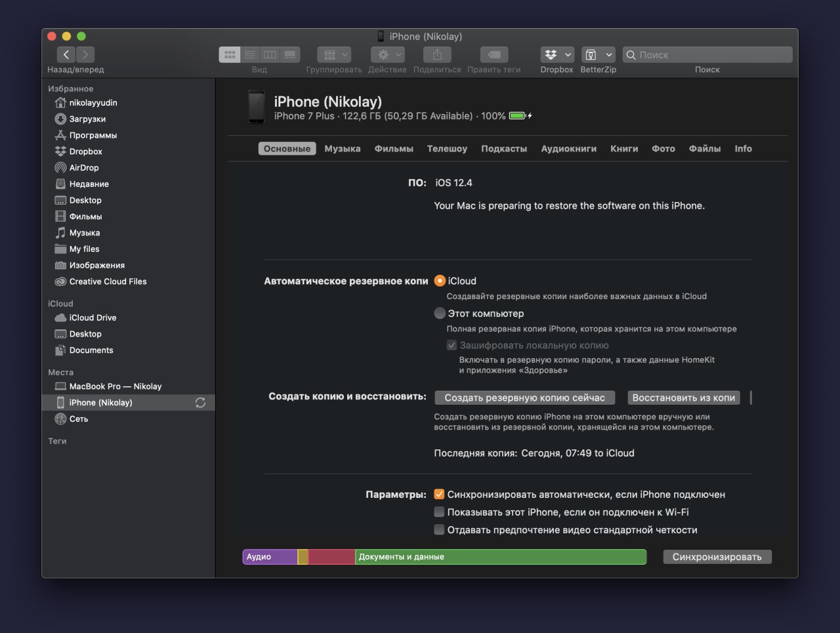
Task: Switch to the Подкасты tab
Action: (x=504, y=149)
